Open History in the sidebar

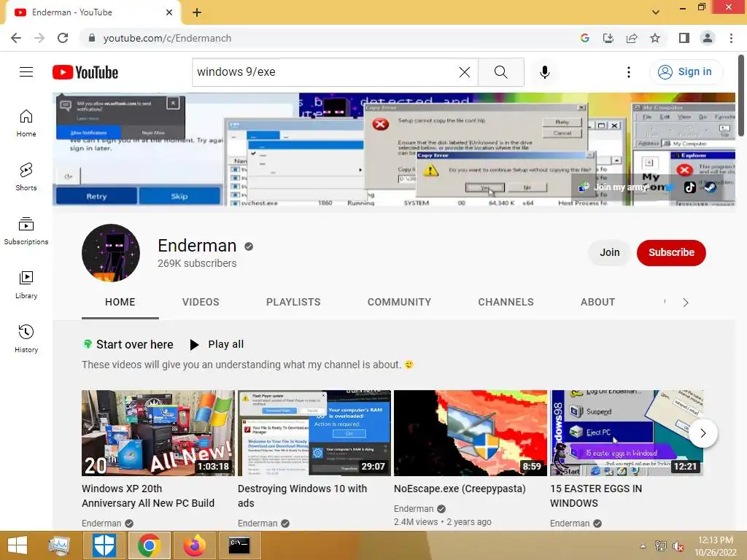26,338
